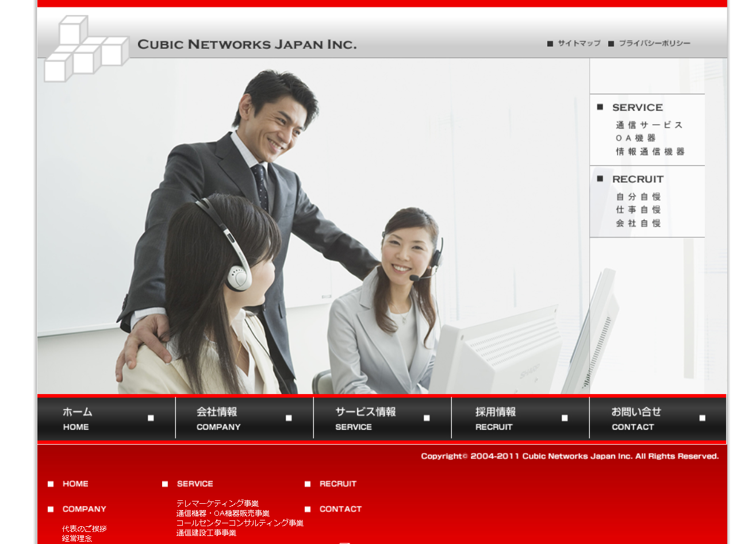
Task: Click the square bullet next to RECRUIT sidebar heading
Action: coord(600,179)
